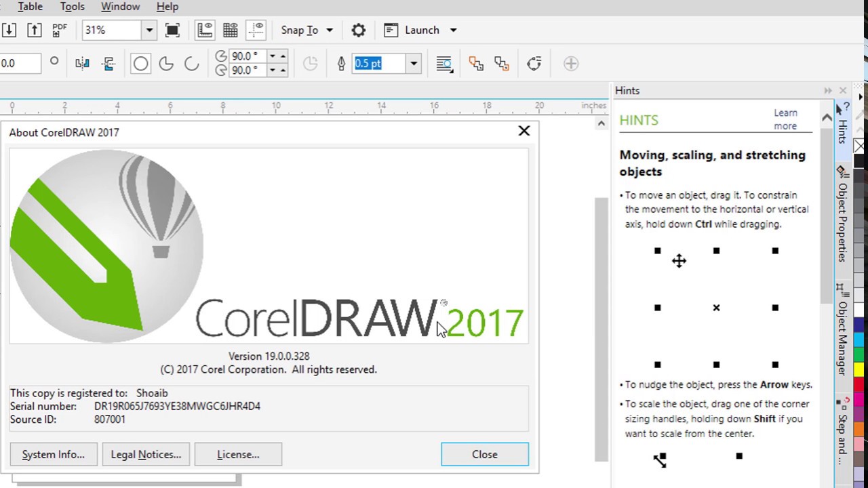Screen dimensions: 868x488
Task: Open the zoom level dropdown arrow
Action: (149, 30)
